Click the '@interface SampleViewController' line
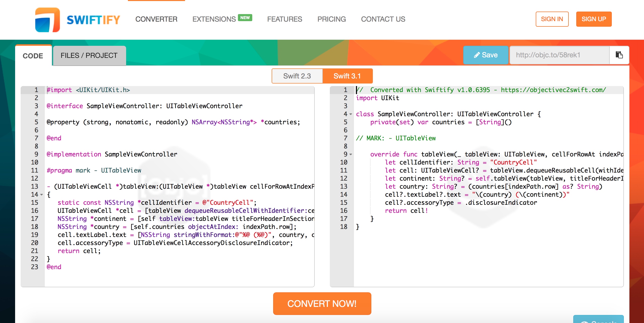 click(145, 106)
